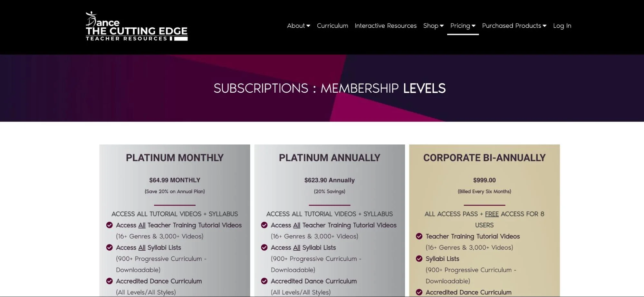The image size is (644, 297).
Task: Open the Purchased Products dropdown
Action: [x=514, y=26]
